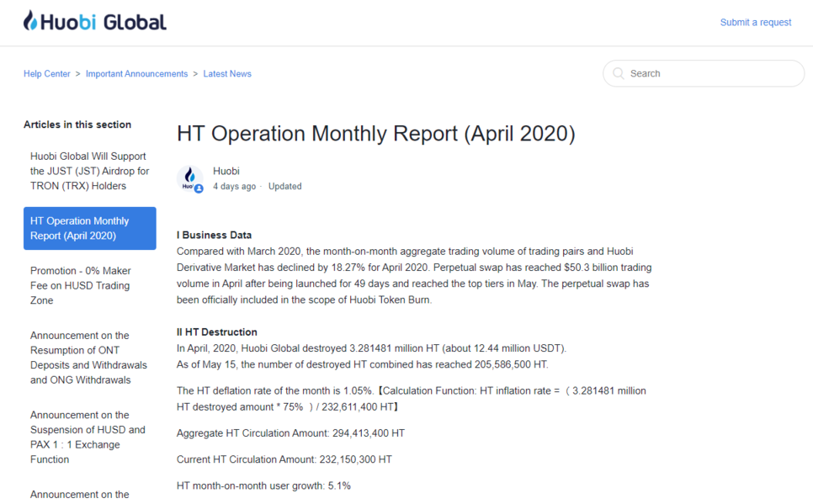The image size is (813, 504).
Task: Click the Aggregate HT Circulation Amount line
Action: (x=291, y=433)
